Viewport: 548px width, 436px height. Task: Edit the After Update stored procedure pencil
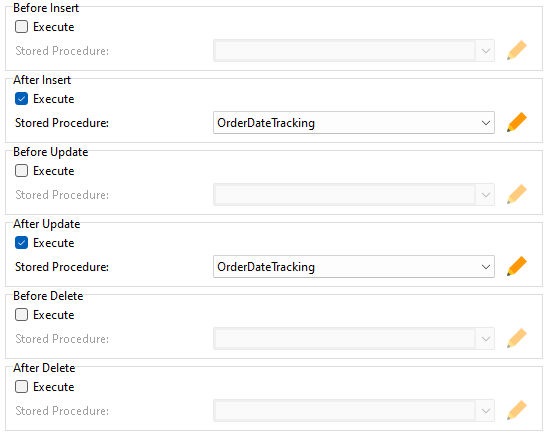pyautogui.click(x=517, y=266)
